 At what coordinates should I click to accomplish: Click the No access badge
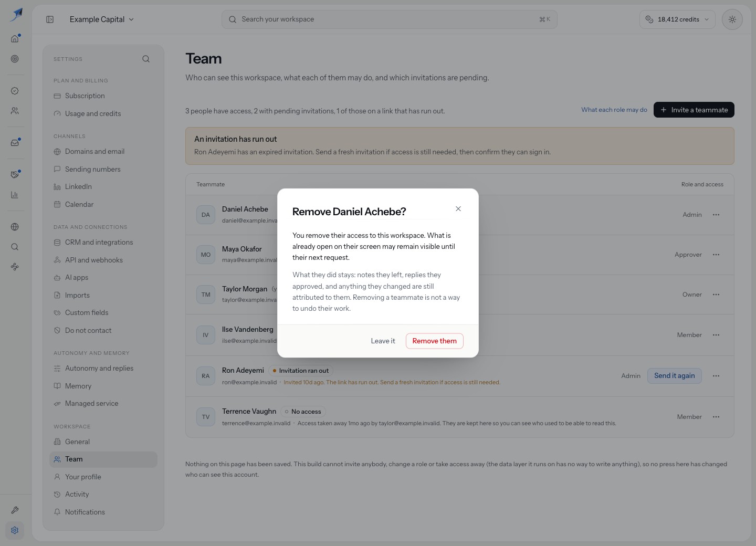(303, 412)
